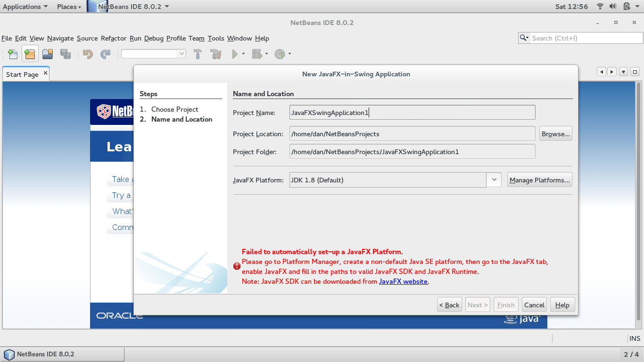Open the NetBeans IDE 8.0.2 app menu
This screenshot has height=362, width=644.
[128, 6]
